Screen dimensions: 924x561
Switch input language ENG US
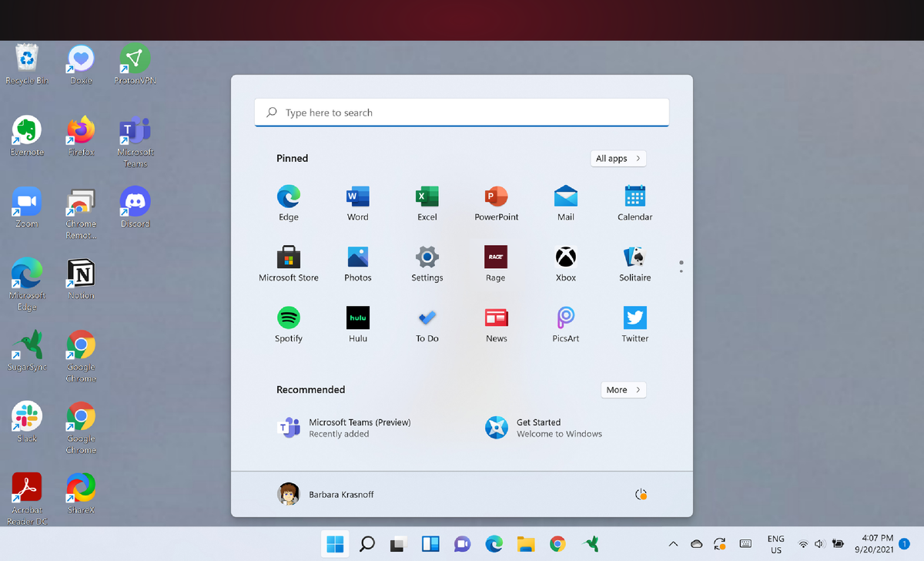pyautogui.click(x=776, y=544)
